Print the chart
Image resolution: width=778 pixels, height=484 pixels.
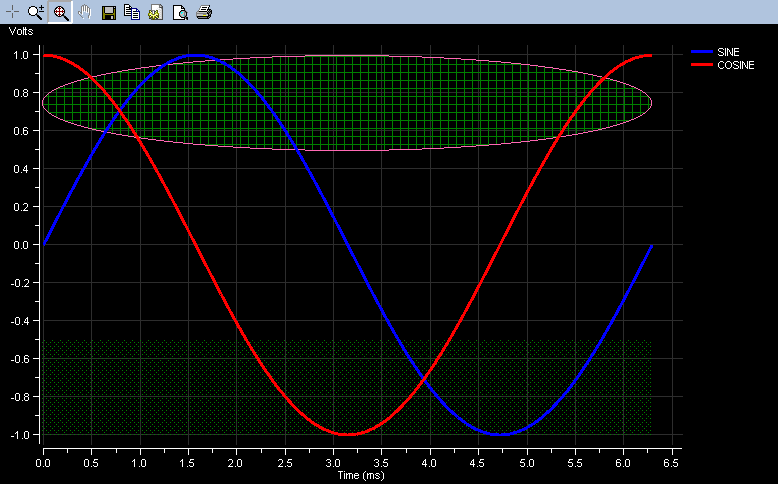click(x=204, y=12)
